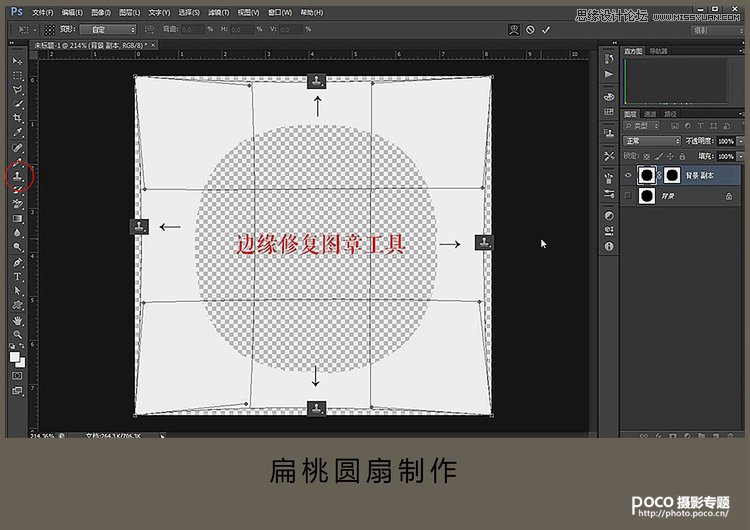Open the fill slider arrow
The height and width of the screenshot is (530, 750).
[740, 156]
